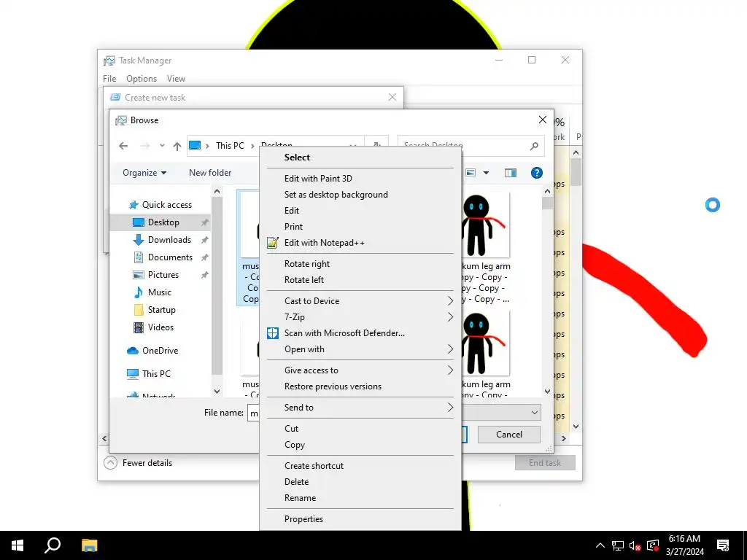Open the View menu in Task Manager
This screenshot has width=747, height=560.
176,79
